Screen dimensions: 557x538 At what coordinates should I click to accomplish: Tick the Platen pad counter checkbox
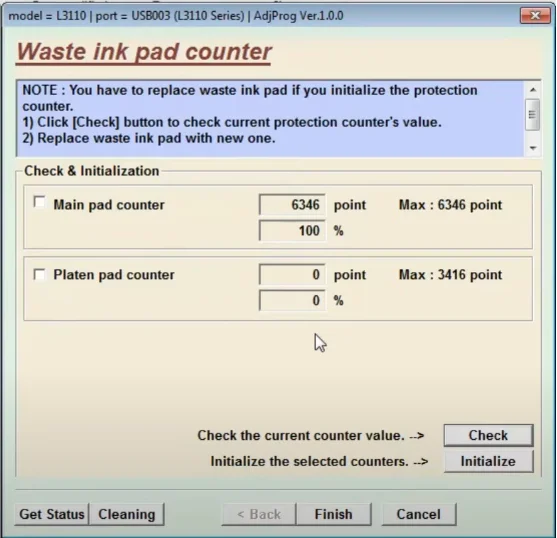39,275
